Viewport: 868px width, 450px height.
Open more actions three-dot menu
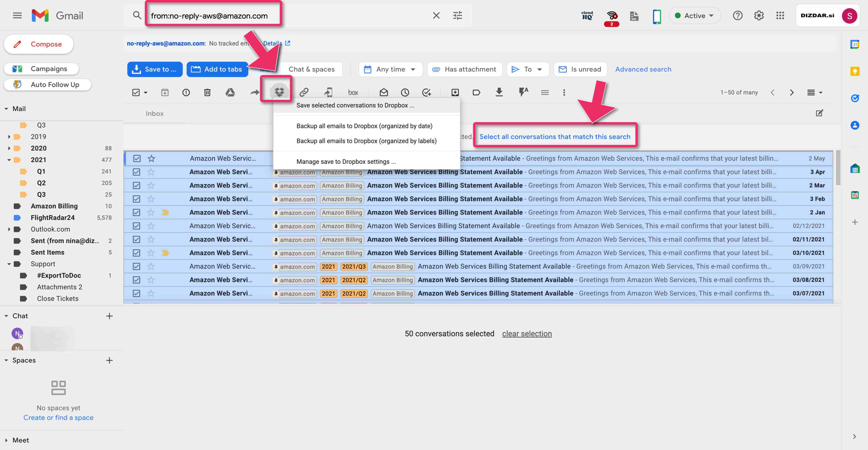[x=564, y=92]
